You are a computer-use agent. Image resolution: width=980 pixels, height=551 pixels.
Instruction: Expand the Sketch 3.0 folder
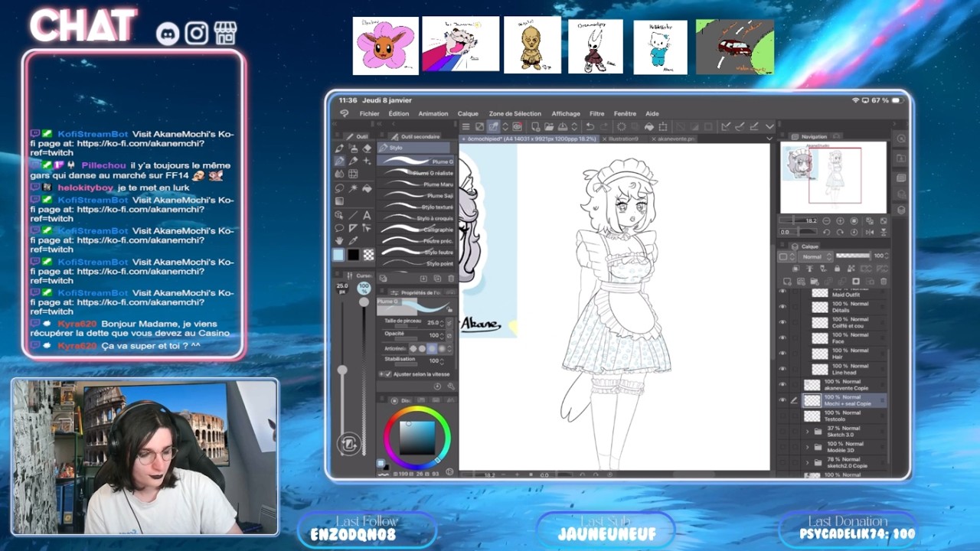pos(807,432)
